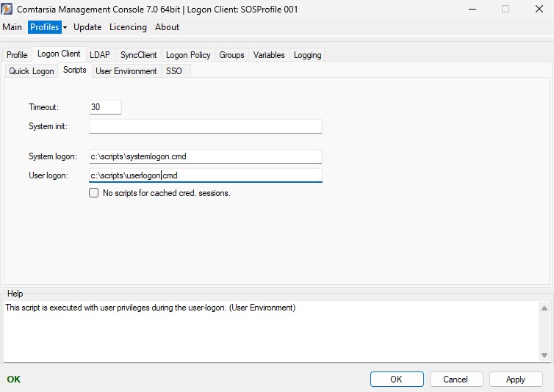
Task: Open the Licencing menu
Action: pos(128,27)
